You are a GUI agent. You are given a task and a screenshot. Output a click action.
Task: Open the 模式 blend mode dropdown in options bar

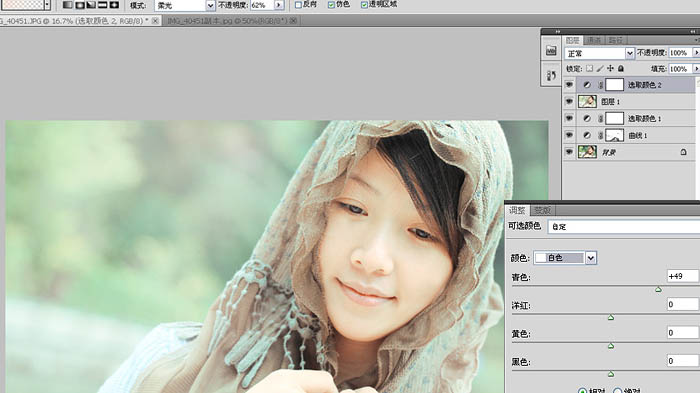tap(185, 6)
